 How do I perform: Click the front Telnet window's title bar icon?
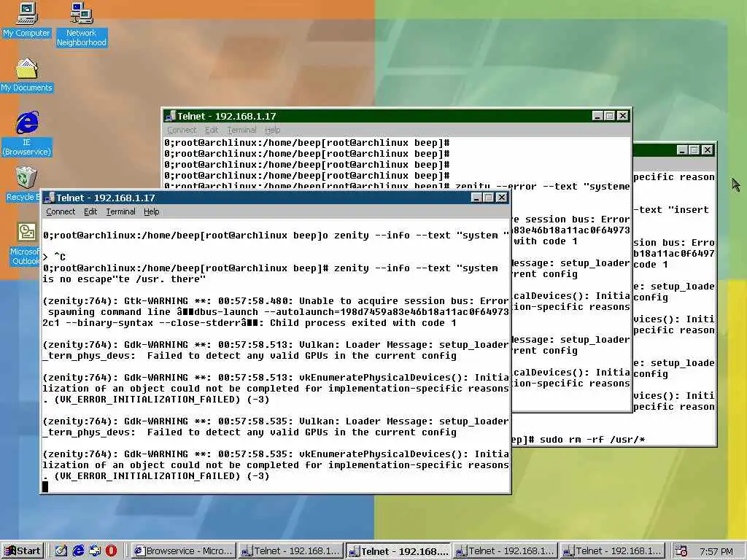[x=49, y=198]
